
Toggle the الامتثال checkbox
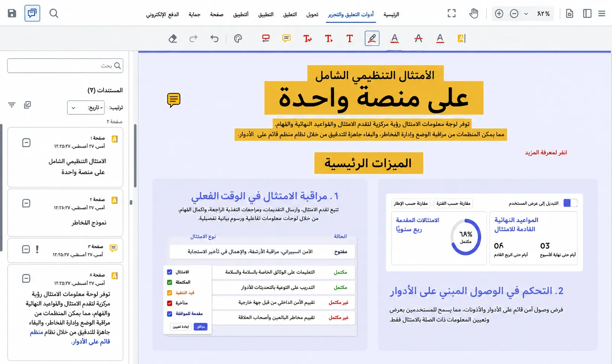point(169,272)
